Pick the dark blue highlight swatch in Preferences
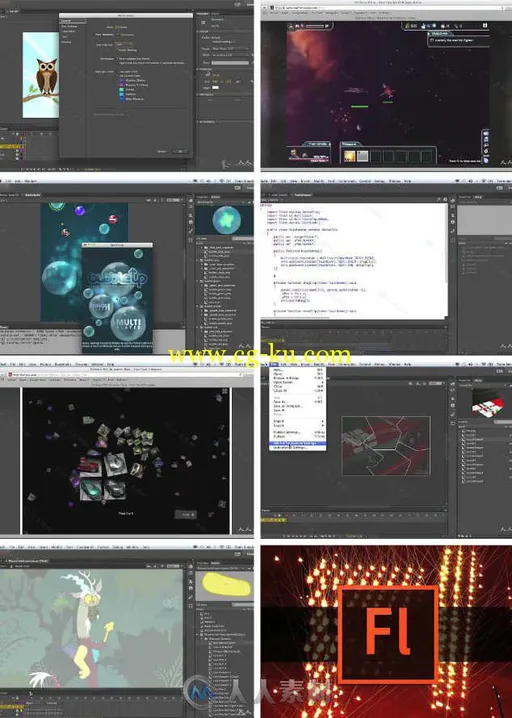The width and height of the screenshot is (512, 718). 121,99
